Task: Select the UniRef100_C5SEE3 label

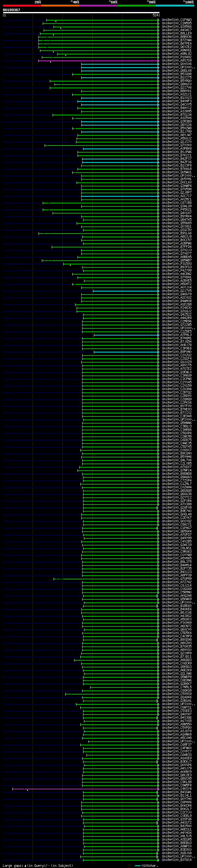Action: pyautogui.click(x=177, y=711)
